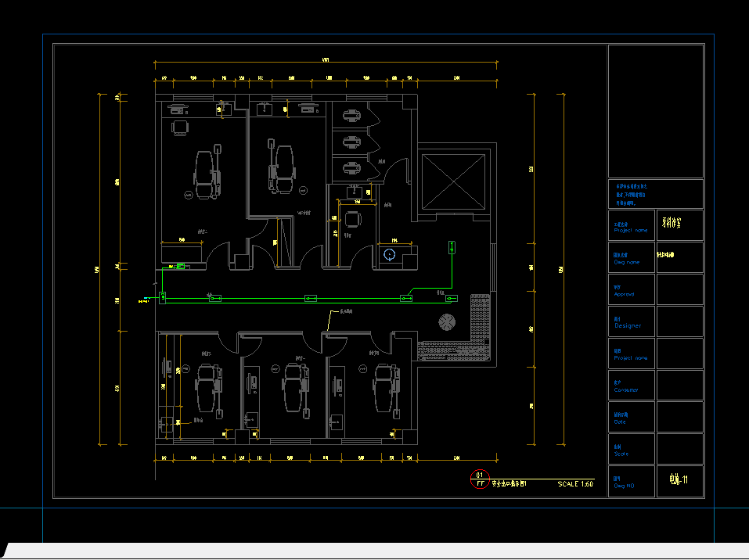The width and height of the screenshot is (749, 560).
Task: Select the dental chair in the bottom-right room
Action: 384,387
